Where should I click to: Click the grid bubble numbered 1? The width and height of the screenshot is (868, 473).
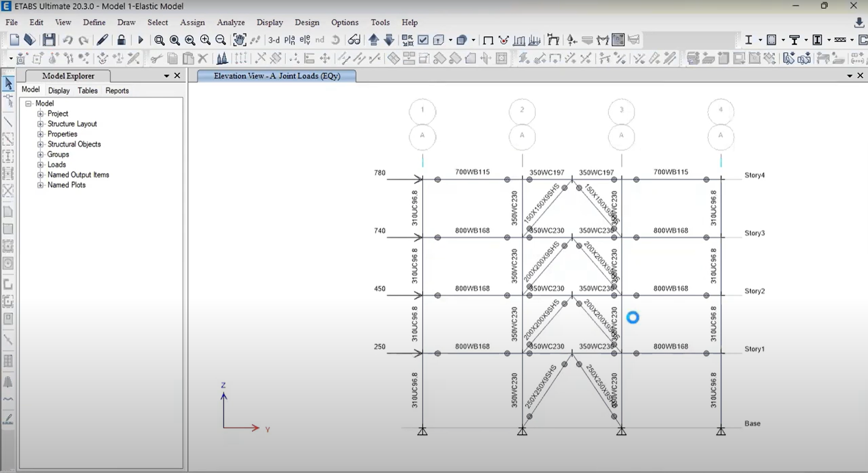coord(423,111)
